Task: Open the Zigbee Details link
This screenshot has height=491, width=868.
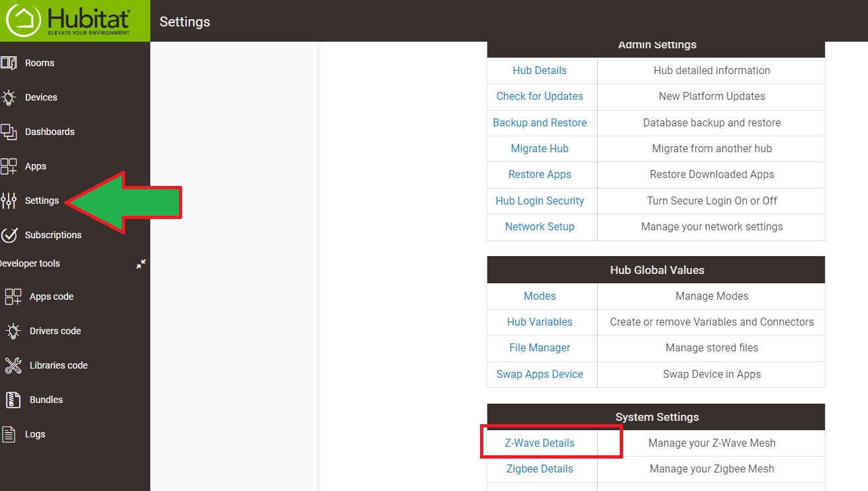Action: pos(540,469)
